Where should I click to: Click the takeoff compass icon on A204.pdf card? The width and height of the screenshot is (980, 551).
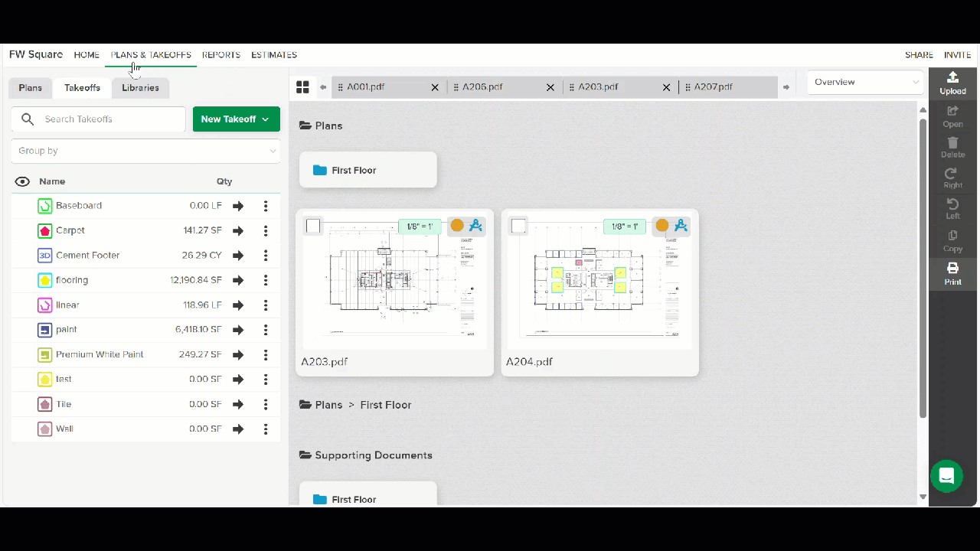tap(681, 225)
